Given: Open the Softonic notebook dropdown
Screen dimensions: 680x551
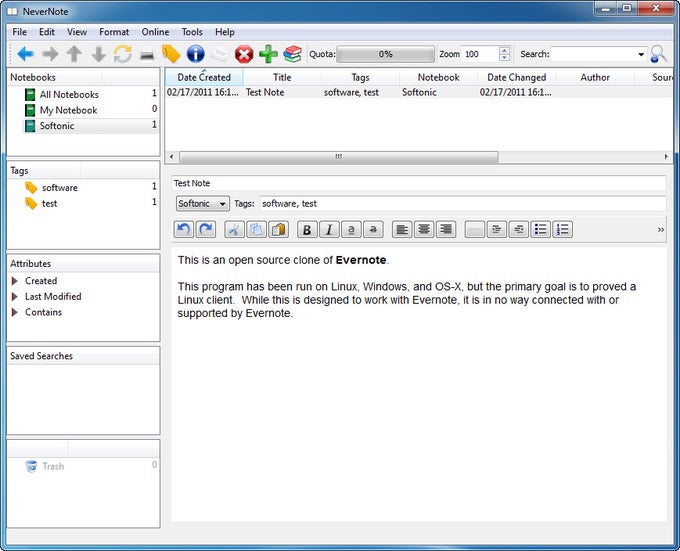Looking at the screenshot, I should [x=203, y=203].
